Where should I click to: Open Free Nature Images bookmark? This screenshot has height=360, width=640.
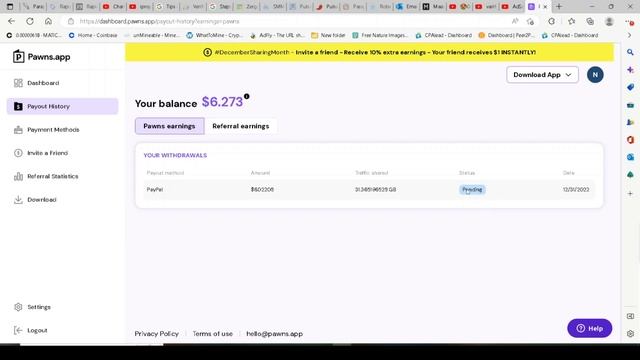(x=380, y=35)
